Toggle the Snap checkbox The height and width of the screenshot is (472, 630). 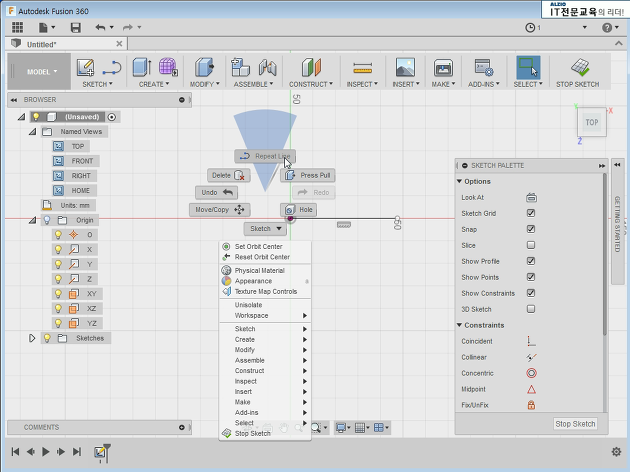click(531, 229)
